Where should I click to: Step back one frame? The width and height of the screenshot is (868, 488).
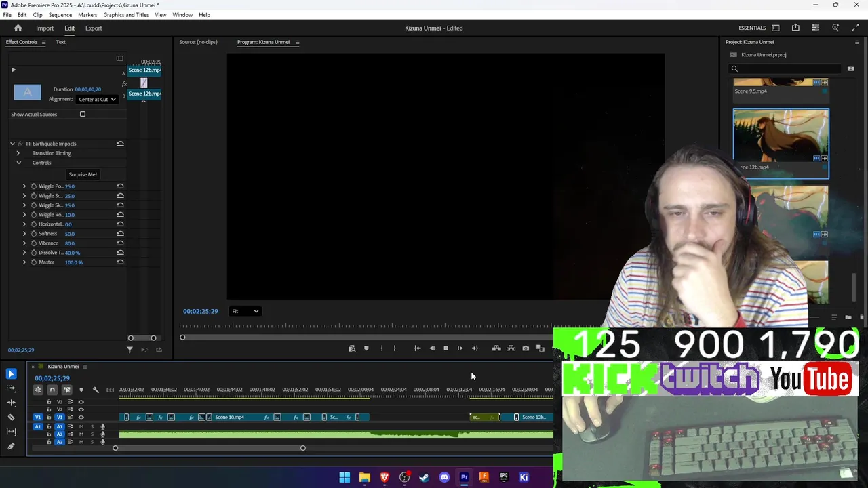431,348
